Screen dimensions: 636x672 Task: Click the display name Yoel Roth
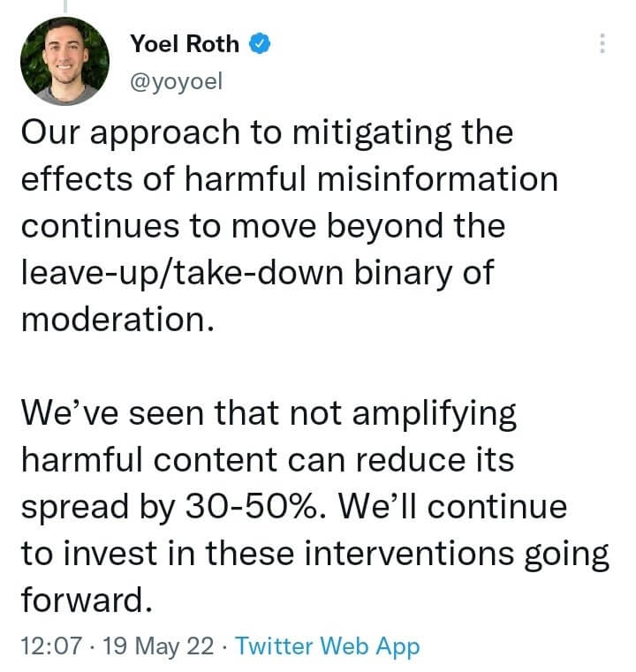[185, 44]
